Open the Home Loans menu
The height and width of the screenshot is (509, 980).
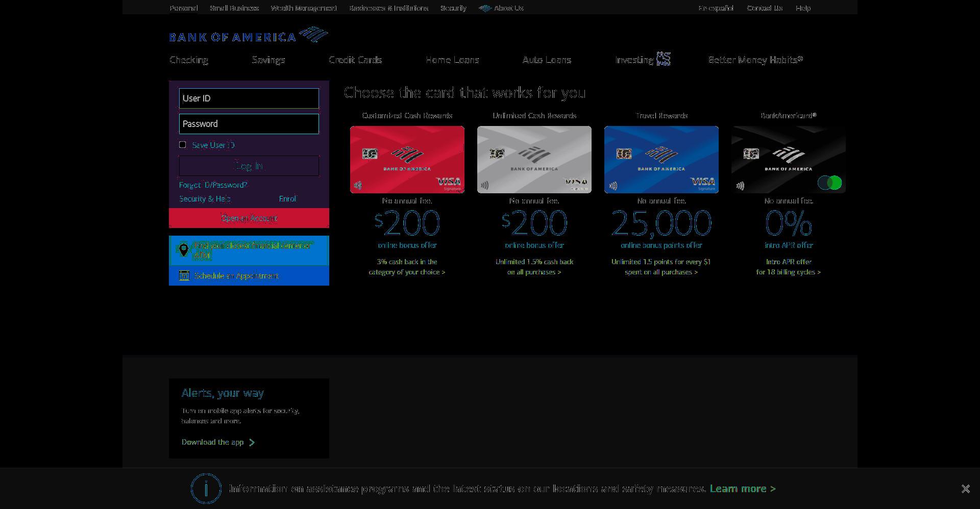click(x=452, y=60)
